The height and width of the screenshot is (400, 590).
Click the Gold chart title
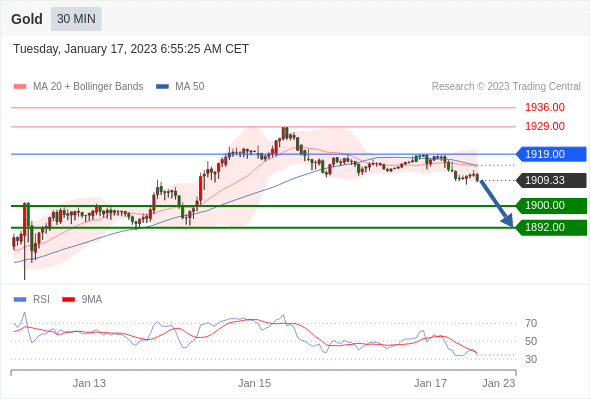pyautogui.click(x=27, y=19)
